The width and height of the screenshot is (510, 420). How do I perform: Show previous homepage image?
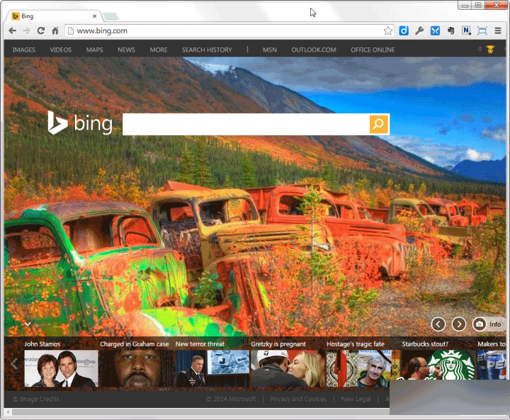[x=438, y=324]
